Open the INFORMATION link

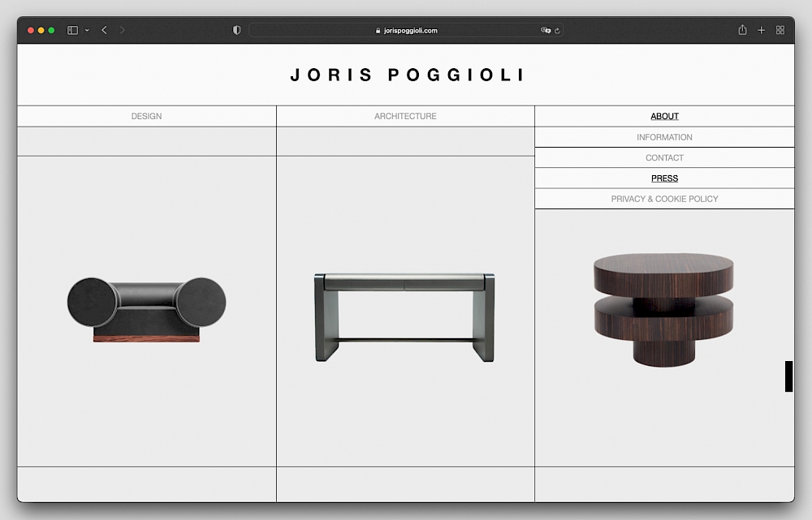pyautogui.click(x=664, y=137)
